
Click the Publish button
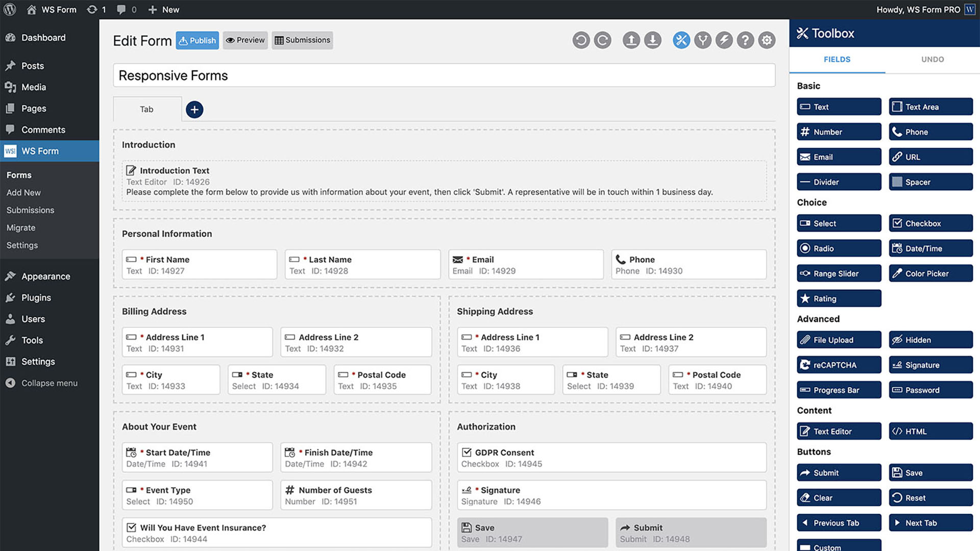pyautogui.click(x=197, y=40)
